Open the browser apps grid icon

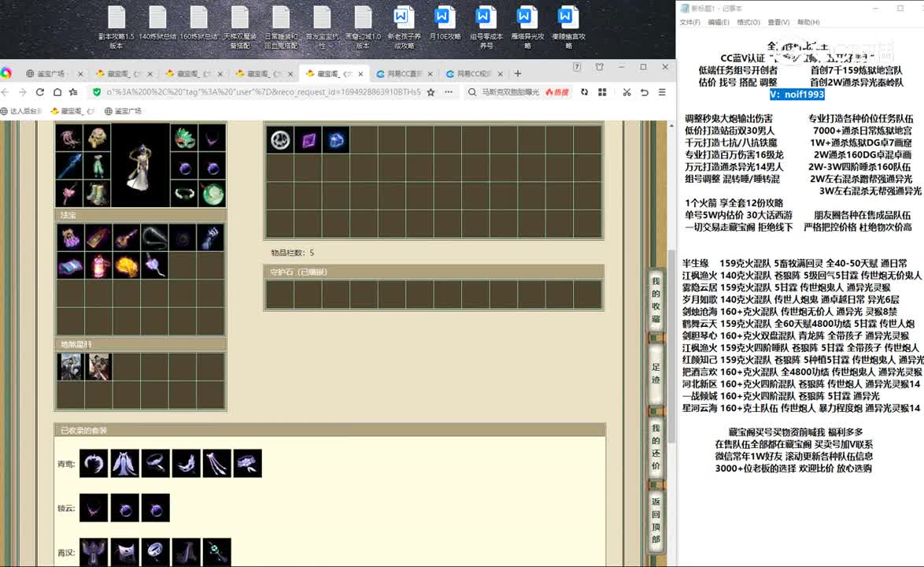point(602,92)
